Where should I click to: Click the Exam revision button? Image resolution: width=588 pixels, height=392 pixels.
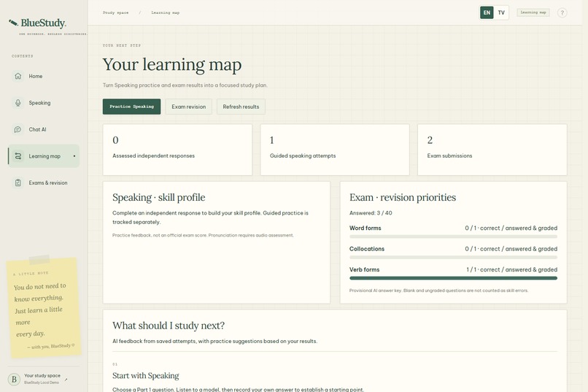tap(189, 107)
